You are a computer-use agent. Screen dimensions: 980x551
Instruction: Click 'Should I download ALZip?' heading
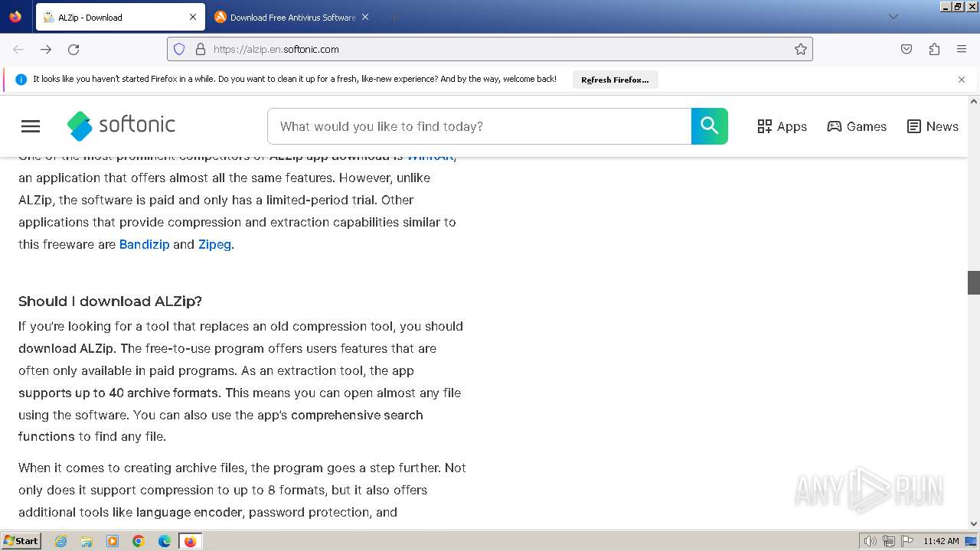[x=110, y=301]
